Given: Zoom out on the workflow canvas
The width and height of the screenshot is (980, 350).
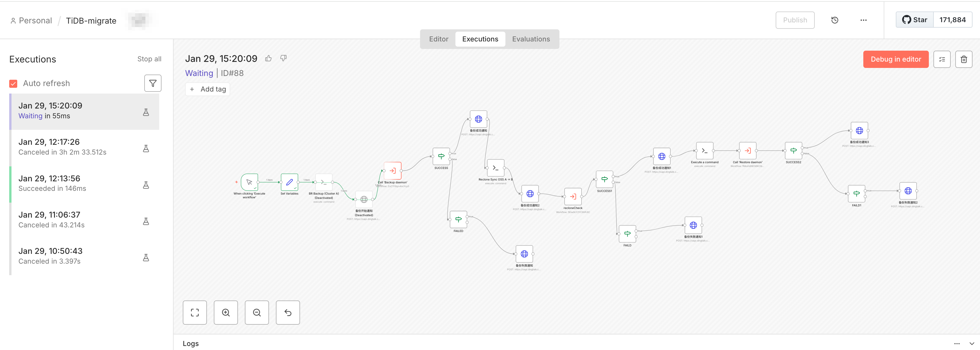Looking at the screenshot, I should (257, 312).
